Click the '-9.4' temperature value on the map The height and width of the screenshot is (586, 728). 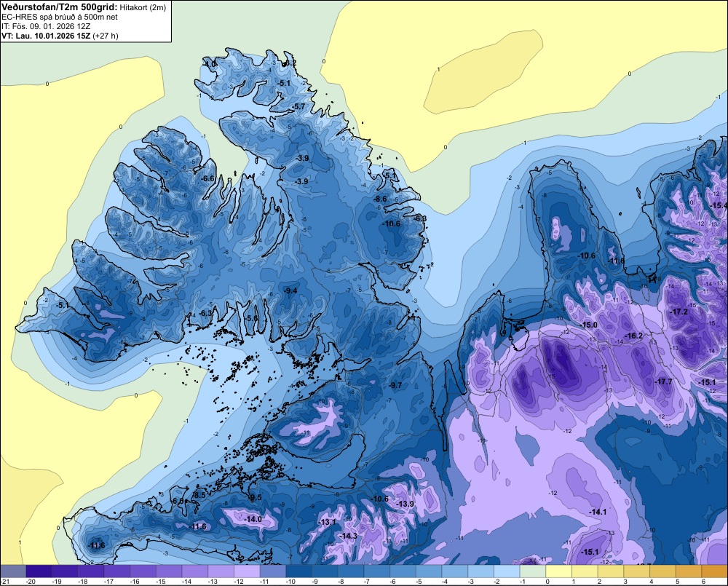(290, 290)
